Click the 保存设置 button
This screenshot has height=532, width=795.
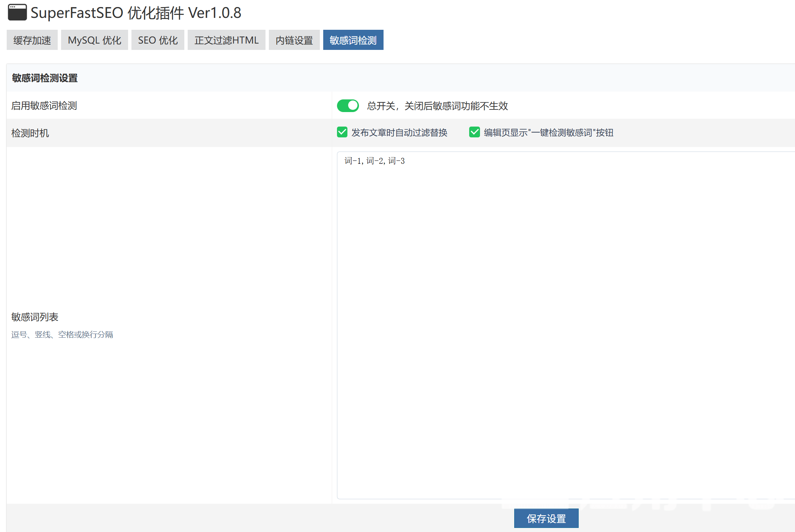546,518
